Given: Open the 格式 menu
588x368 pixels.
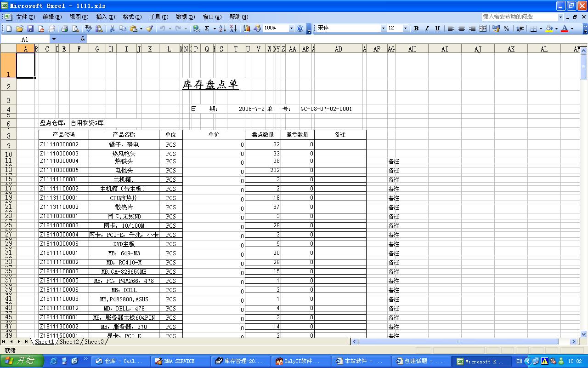Looking at the screenshot, I should (132, 17).
